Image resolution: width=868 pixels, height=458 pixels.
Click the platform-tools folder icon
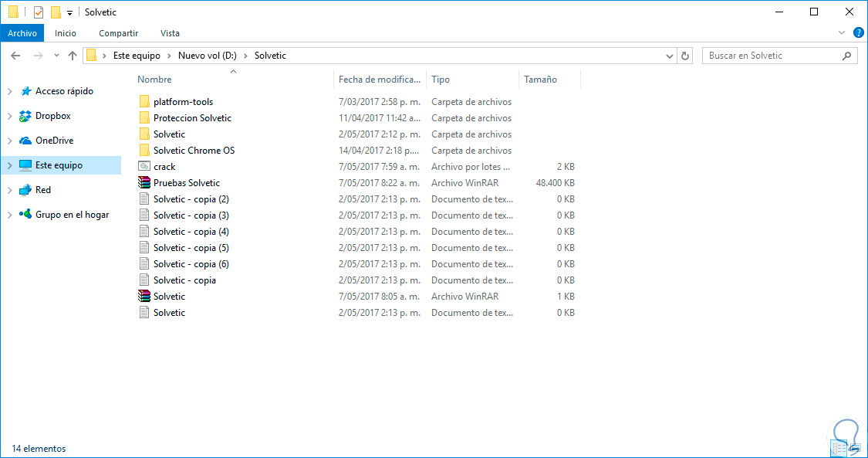pyautogui.click(x=144, y=102)
